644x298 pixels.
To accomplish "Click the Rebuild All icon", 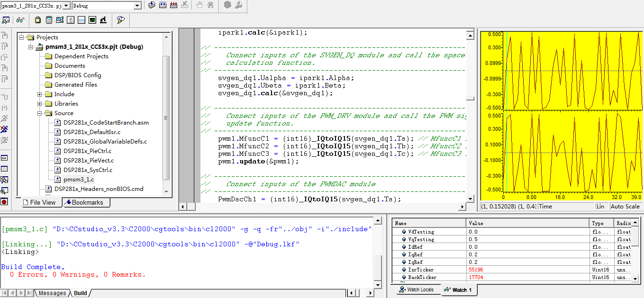I will click(x=173, y=5).
